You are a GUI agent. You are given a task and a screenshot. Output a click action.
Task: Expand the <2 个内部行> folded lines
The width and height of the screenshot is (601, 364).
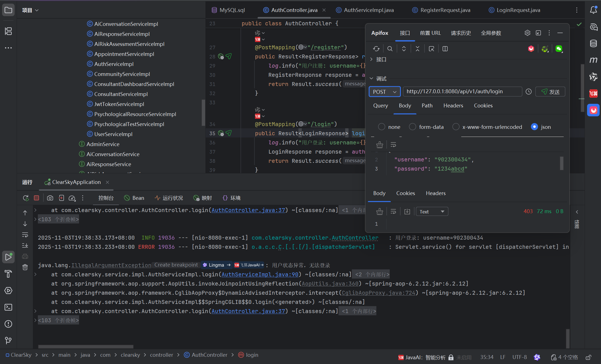coord(371,274)
